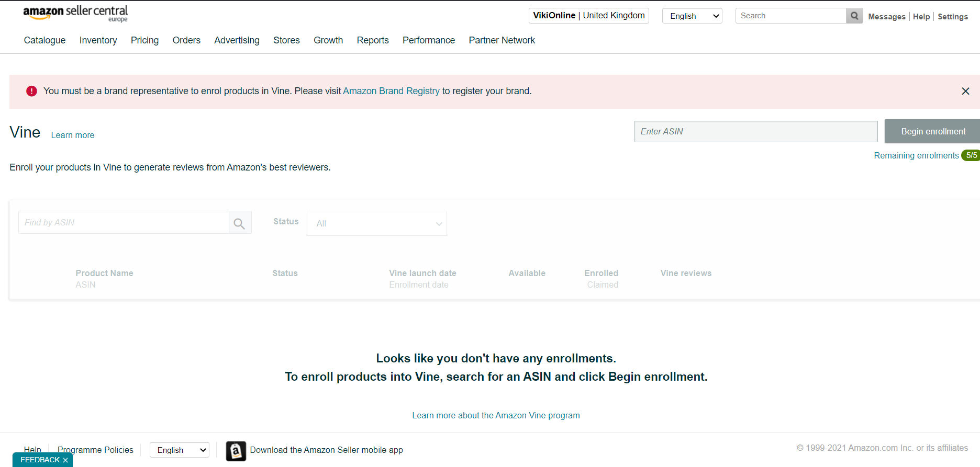Open the Inventory menu
Image resolution: width=980 pixels, height=467 pixels.
(98, 40)
